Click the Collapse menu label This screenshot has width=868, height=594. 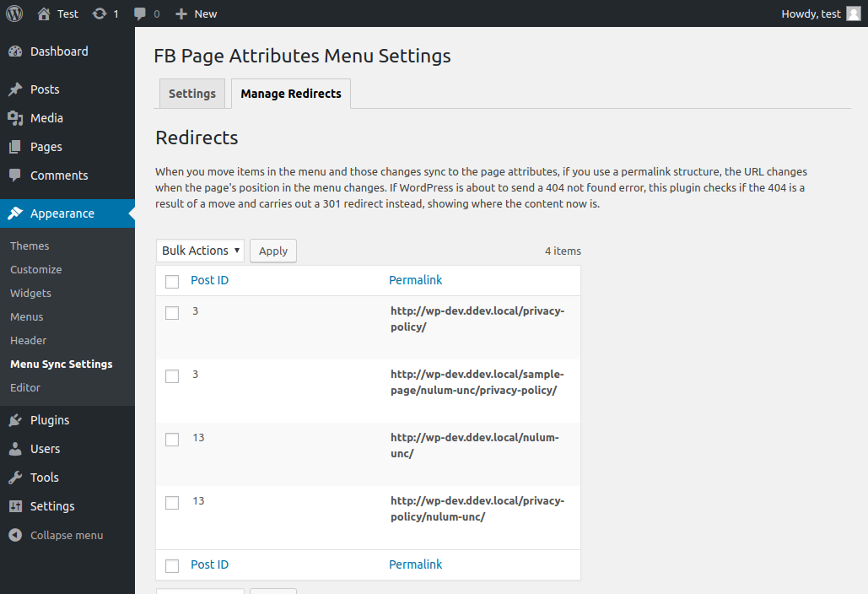pos(67,535)
